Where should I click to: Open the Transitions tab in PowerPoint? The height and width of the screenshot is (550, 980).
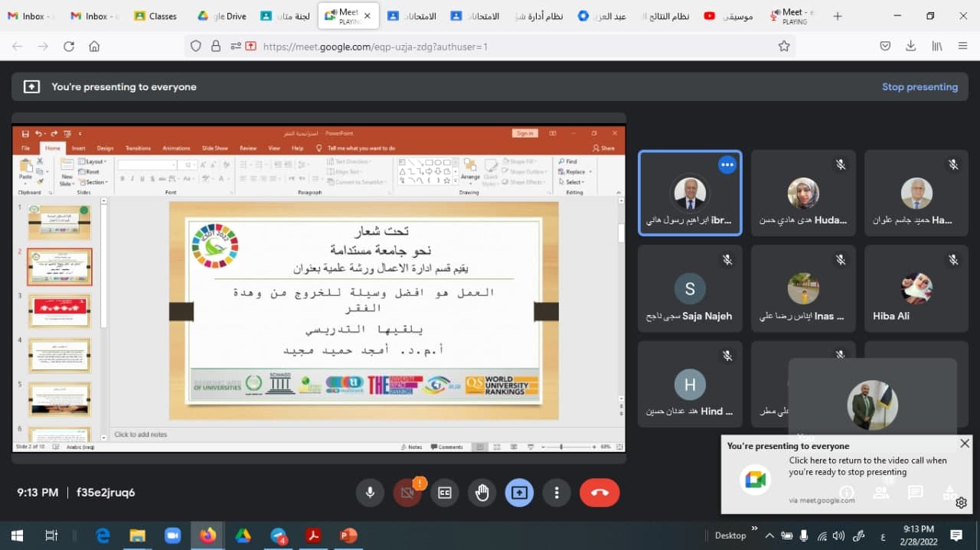click(138, 148)
